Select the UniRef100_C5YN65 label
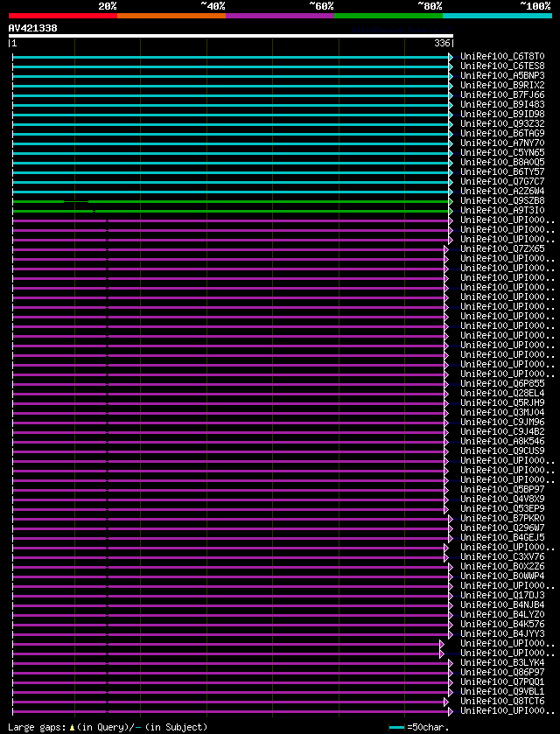Screen dimensions: 560x734 point(502,152)
